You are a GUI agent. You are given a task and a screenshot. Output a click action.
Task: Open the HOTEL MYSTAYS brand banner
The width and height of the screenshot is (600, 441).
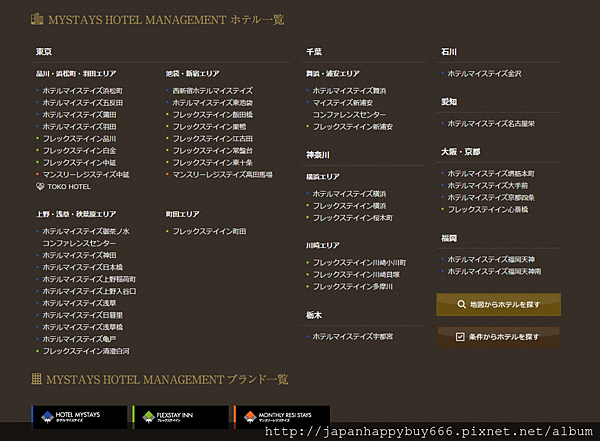pyautogui.click(x=79, y=417)
